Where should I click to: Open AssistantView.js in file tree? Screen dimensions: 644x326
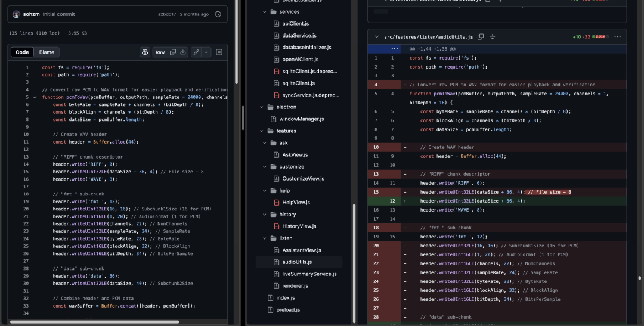pyautogui.click(x=302, y=250)
